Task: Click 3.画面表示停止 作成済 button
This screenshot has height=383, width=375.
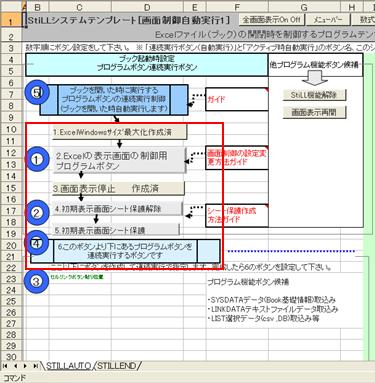Action: 118,188
